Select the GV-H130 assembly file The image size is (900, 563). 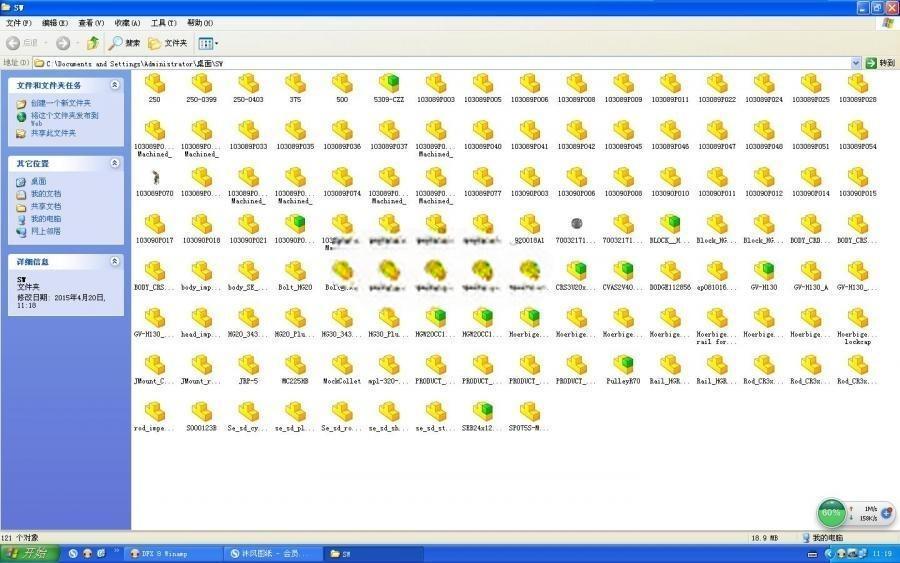tap(764, 272)
